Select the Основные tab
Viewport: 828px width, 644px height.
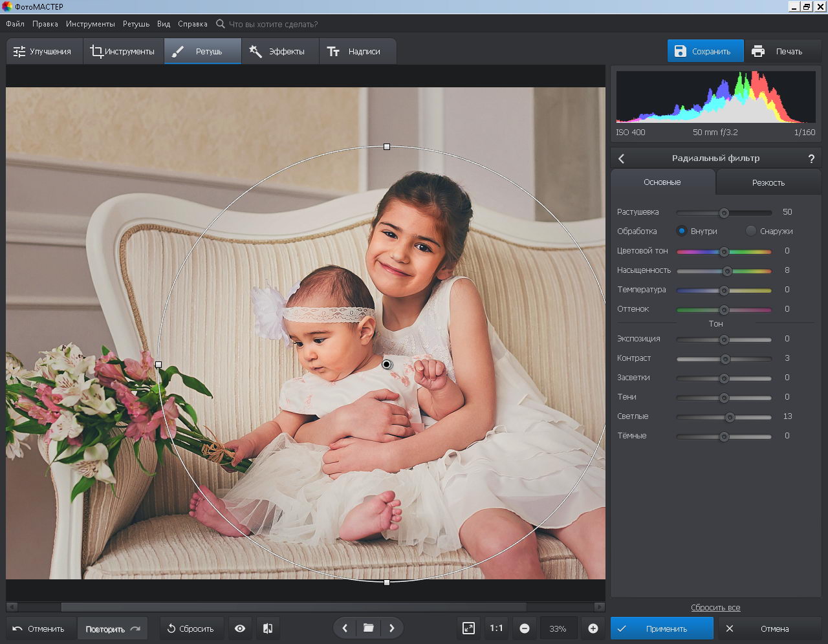click(662, 182)
